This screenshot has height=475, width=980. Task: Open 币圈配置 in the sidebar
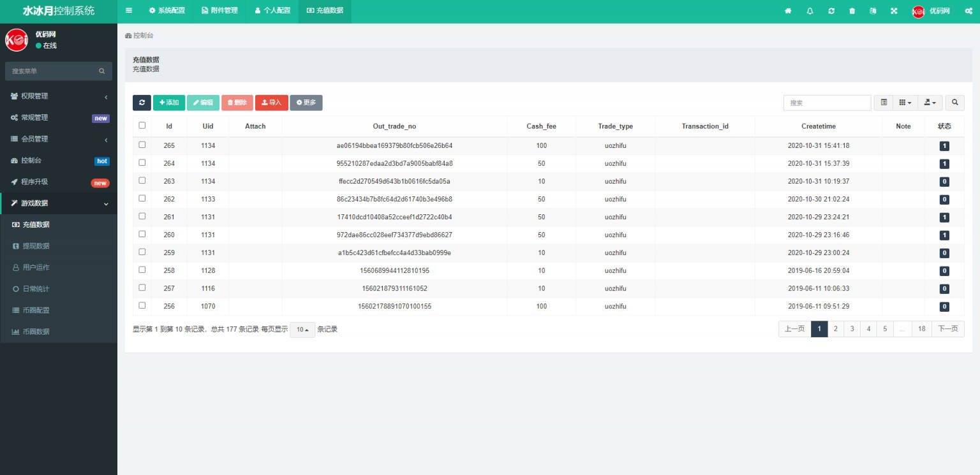(x=59, y=311)
